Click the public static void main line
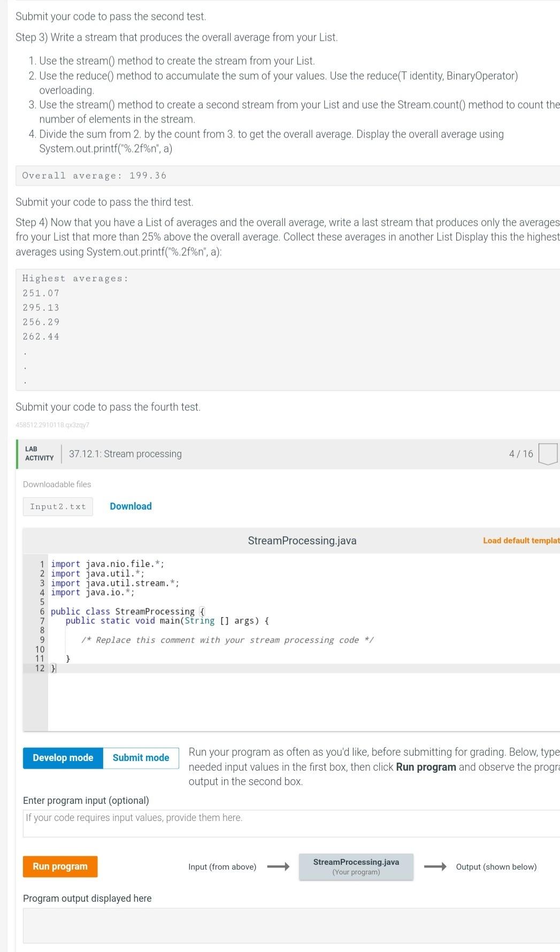This screenshot has width=560, height=952. point(167,620)
